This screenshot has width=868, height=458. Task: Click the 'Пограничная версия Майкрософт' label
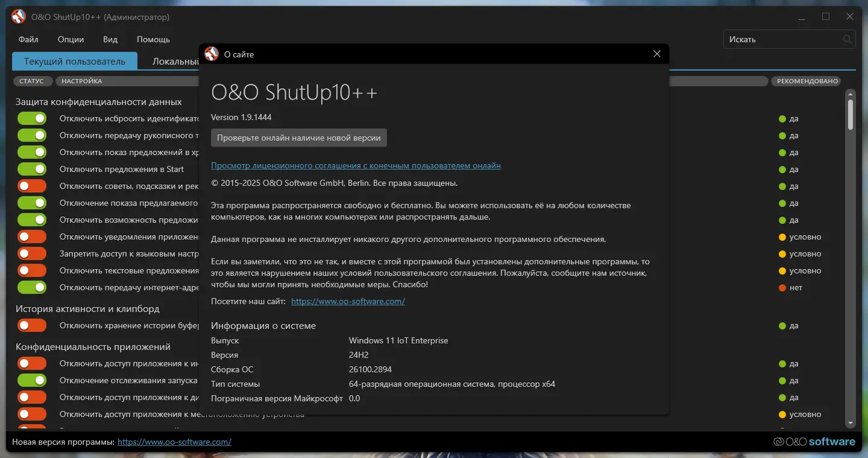[x=277, y=399]
